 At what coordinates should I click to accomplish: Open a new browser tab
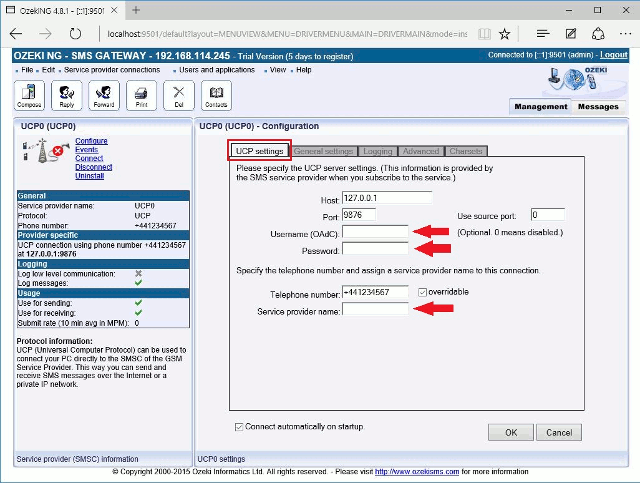pyautogui.click(x=136, y=10)
